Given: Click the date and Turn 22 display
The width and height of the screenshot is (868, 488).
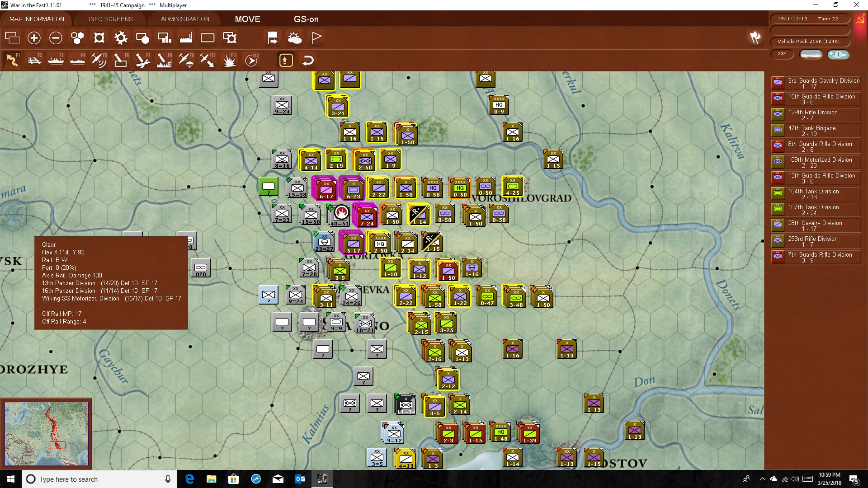Looking at the screenshot, I should (810, 19).
